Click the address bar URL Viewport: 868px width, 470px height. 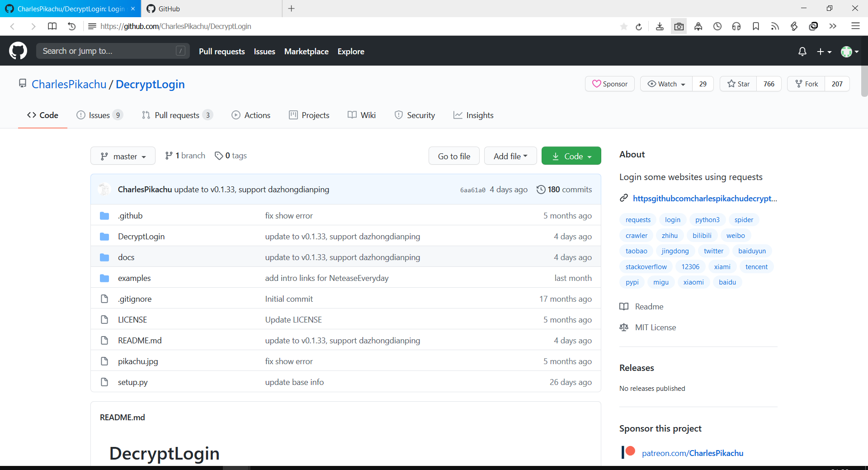click(176, 26)
